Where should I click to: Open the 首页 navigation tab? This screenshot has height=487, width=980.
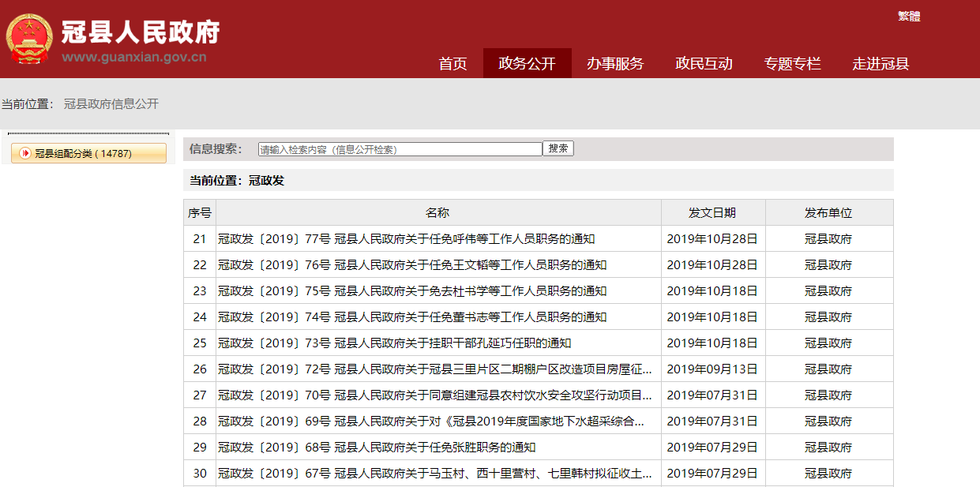point(453,64)
